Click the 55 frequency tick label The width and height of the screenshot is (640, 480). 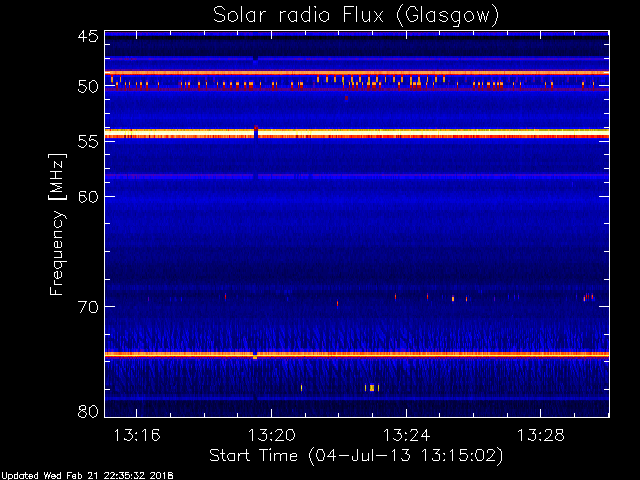point(87,142)
